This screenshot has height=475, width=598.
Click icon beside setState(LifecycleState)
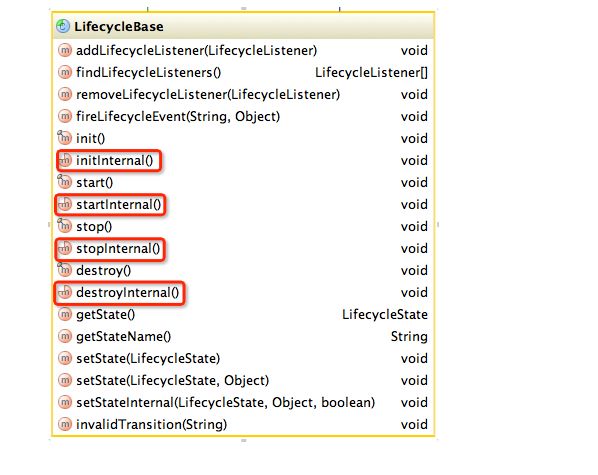tap(65, 358)
